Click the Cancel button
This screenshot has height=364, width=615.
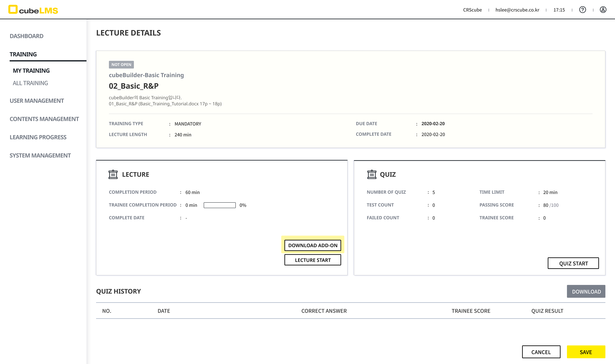[x=541, y=352]
